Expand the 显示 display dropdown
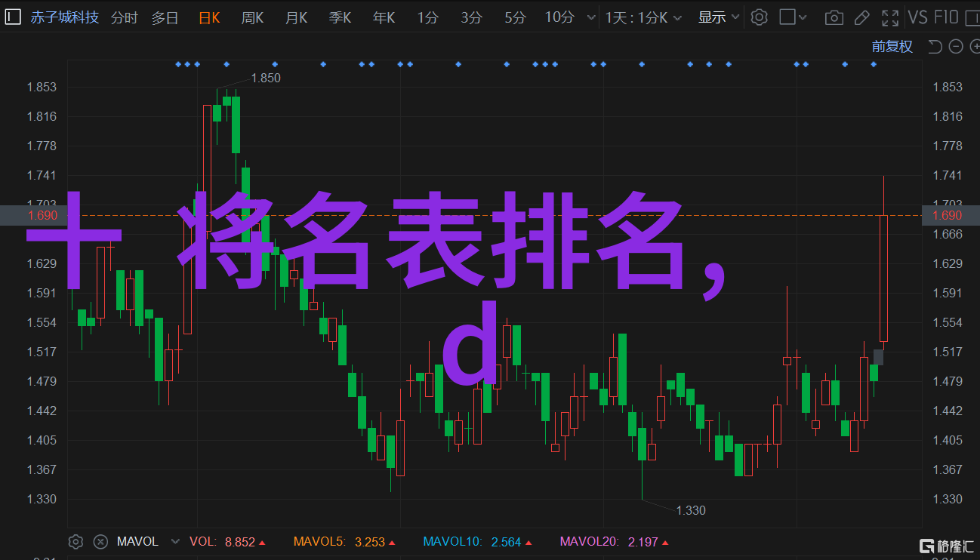Image resolution: width=980 pixels, height=560 pixels. click(719, 17)
